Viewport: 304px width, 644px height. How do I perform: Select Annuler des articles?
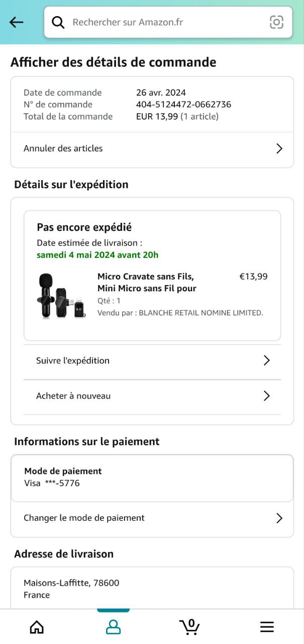pyautogui.click(x=63, y=148)
